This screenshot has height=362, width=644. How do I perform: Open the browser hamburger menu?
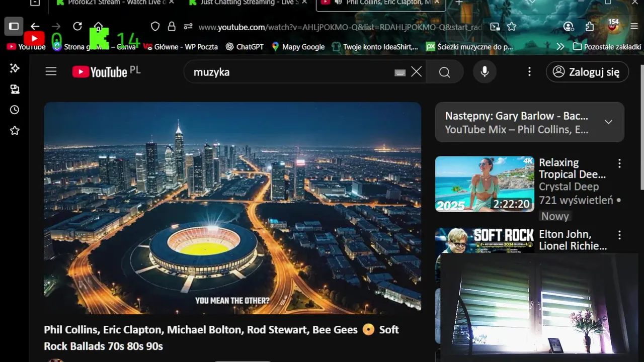[634, 27]
